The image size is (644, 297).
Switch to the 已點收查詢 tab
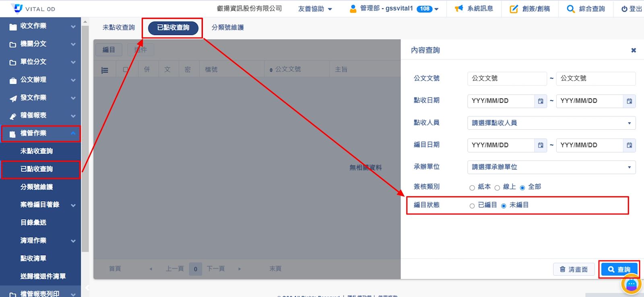[x=173, y=28]
